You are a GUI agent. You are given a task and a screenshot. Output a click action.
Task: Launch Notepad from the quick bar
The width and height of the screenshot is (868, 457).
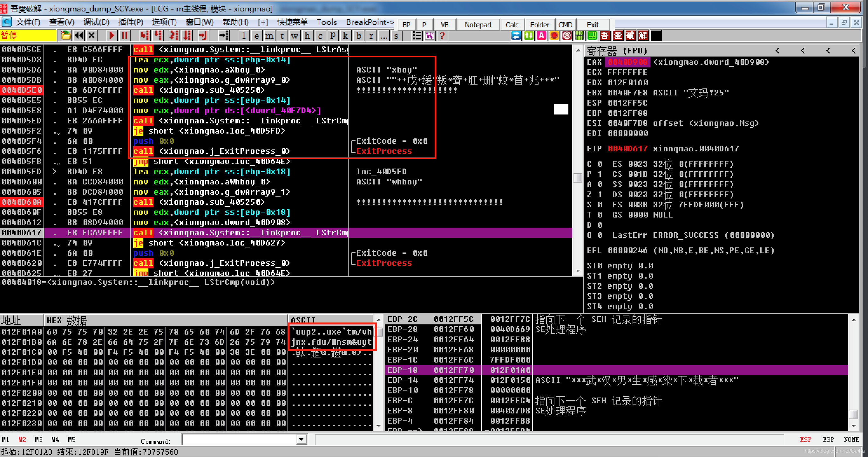pos(478,24)
